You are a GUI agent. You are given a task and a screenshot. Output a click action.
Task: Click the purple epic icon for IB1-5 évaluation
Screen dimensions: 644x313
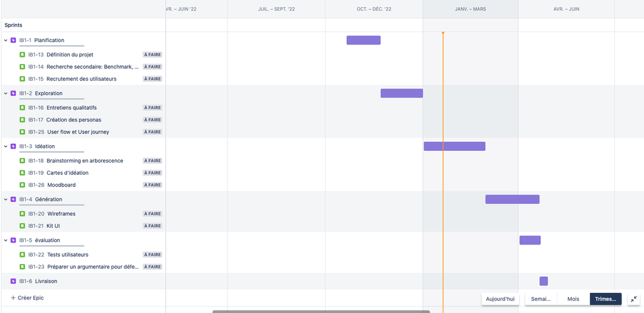pyautogui.click(x=13, y=240)
